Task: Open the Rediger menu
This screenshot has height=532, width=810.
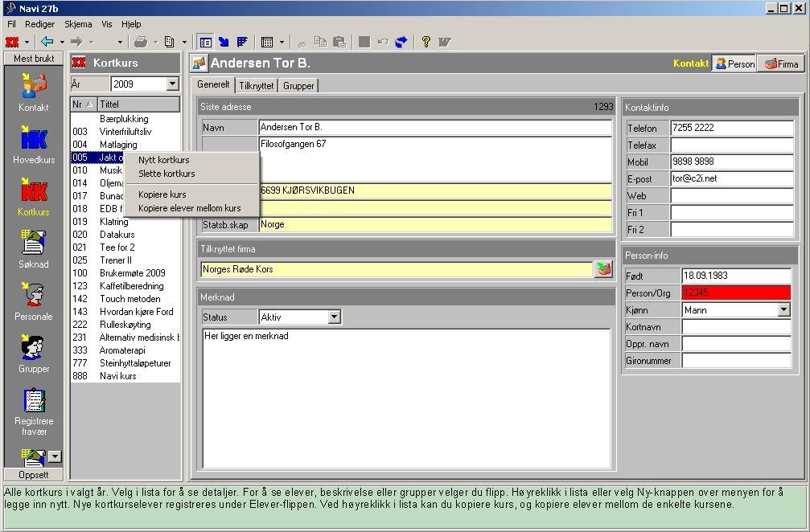Action: (x=39, y=24)
